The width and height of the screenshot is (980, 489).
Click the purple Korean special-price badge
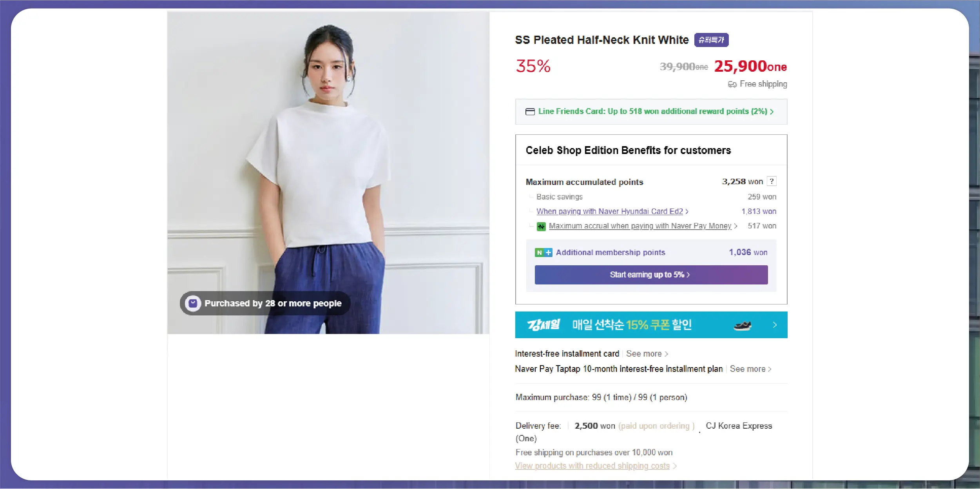711,40
